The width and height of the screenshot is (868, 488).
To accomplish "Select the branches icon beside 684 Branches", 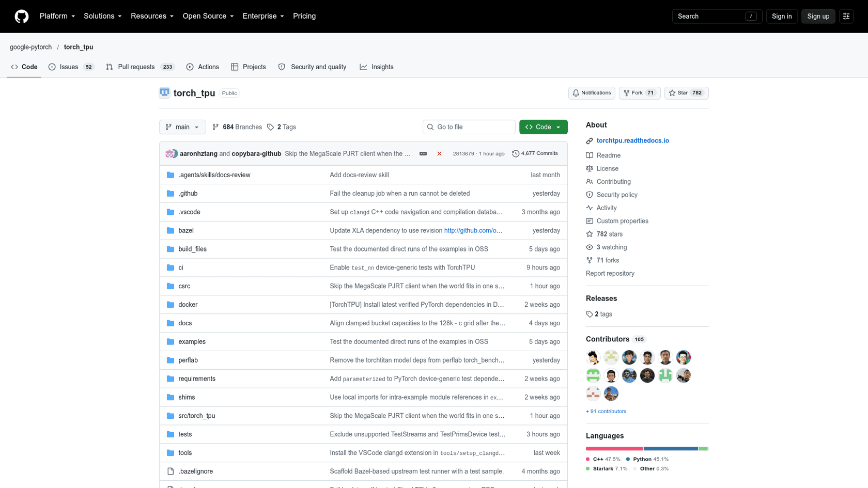I will 215,127.
